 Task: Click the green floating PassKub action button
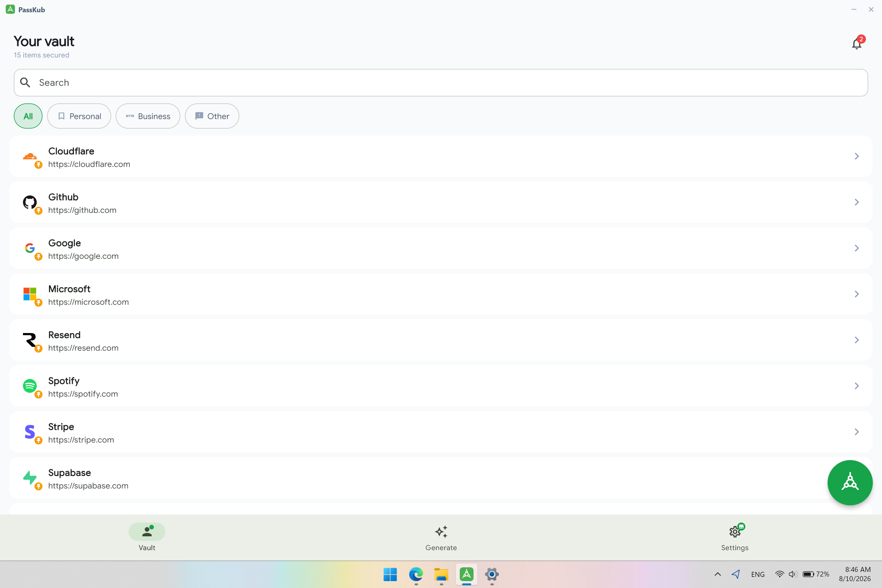(x=850, y=482)
